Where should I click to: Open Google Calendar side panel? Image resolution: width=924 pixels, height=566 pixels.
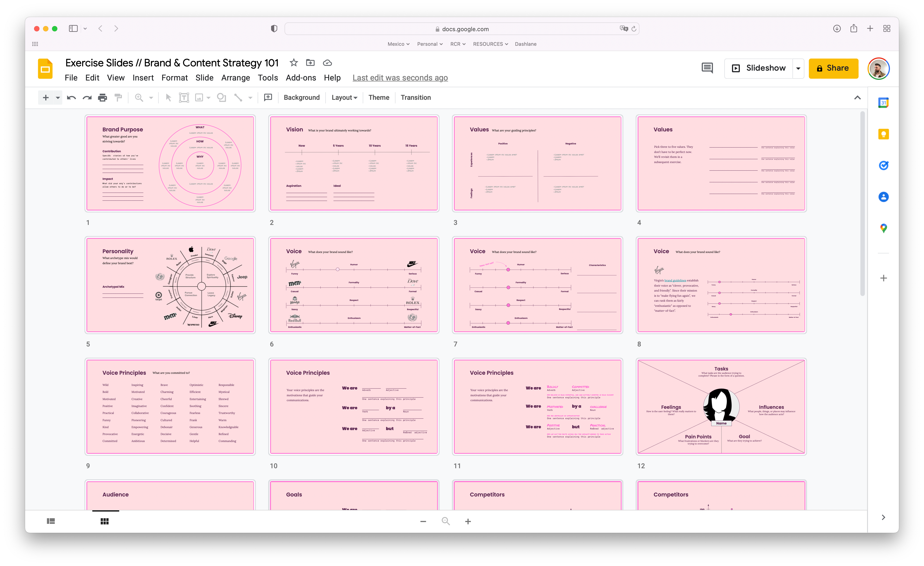click(x=883, y=102)
